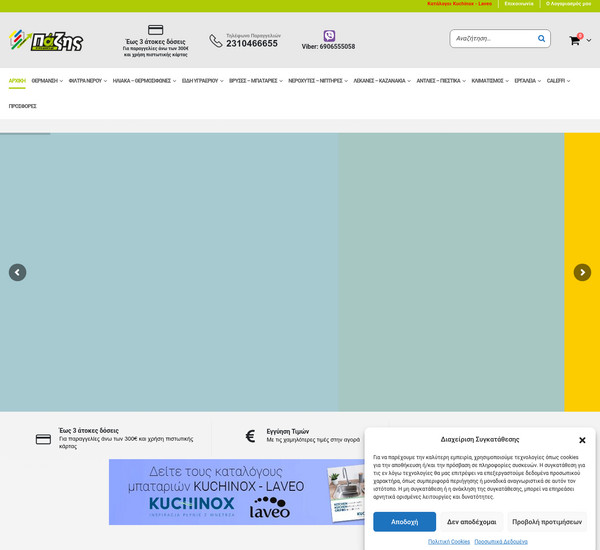Expand the ΘΕΡΜΑΝΣΗ menu
The width and height of the screenshot is (600, 550).
(47, 81)
